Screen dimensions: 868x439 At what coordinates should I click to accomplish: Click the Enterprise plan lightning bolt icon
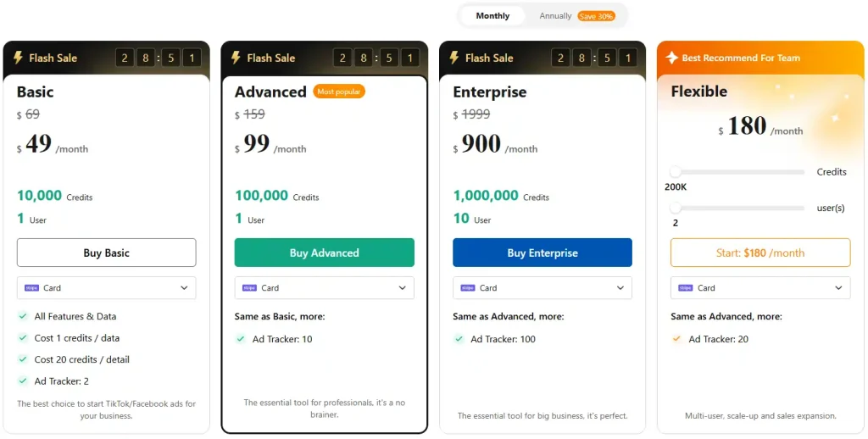[x=453, y=58]
